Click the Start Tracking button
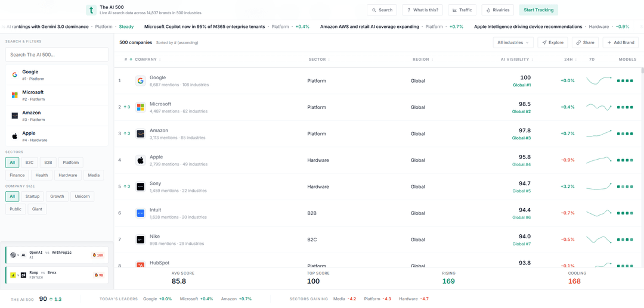 pos(538,10)
